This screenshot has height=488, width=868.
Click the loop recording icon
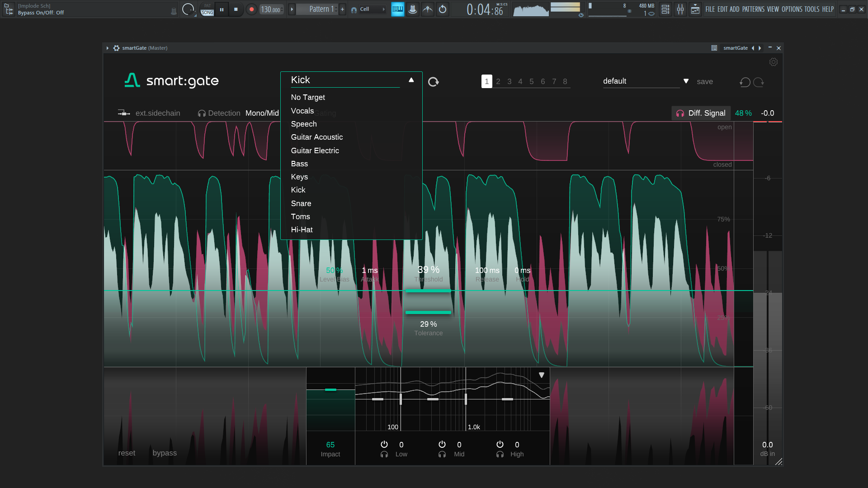pos(443,9)
